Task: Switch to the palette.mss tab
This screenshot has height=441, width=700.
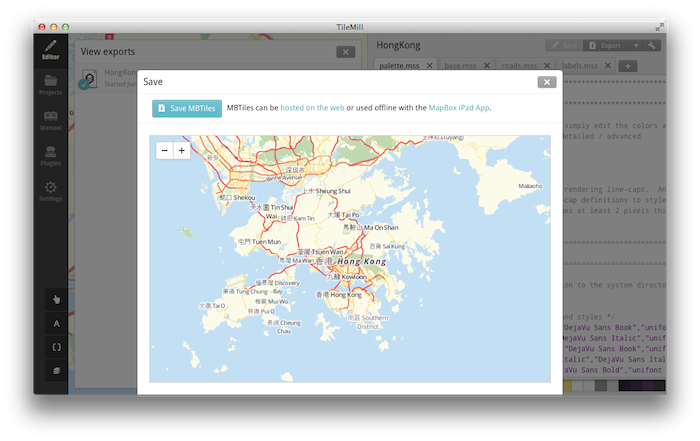Action: click(x=399, y=66)
